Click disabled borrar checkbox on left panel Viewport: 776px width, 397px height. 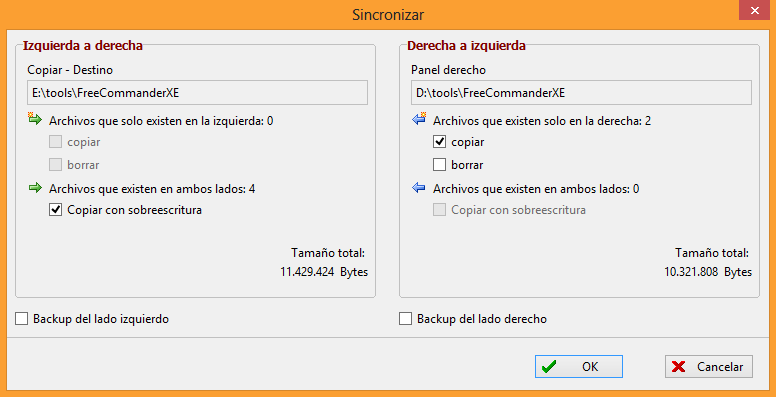[x=55, y=165]
